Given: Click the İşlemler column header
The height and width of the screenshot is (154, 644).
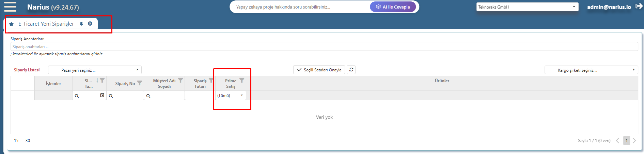Looking at the screenshot, I should (53, 84).
